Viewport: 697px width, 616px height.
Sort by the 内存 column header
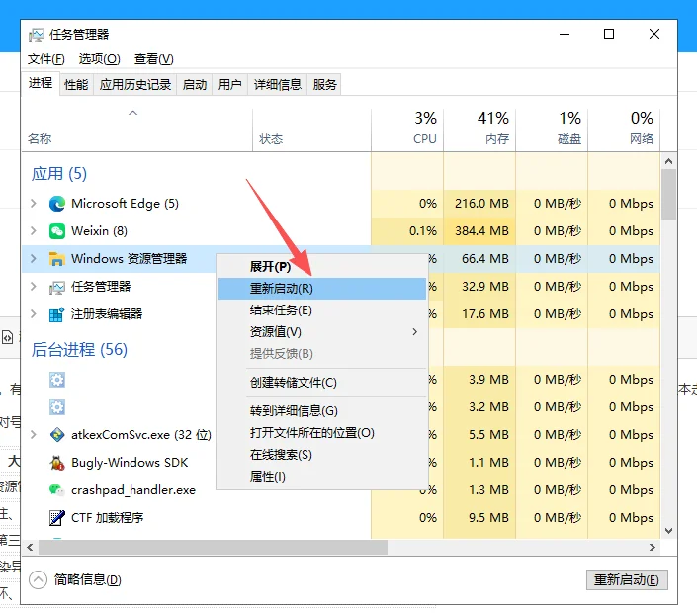click(479, 129)
